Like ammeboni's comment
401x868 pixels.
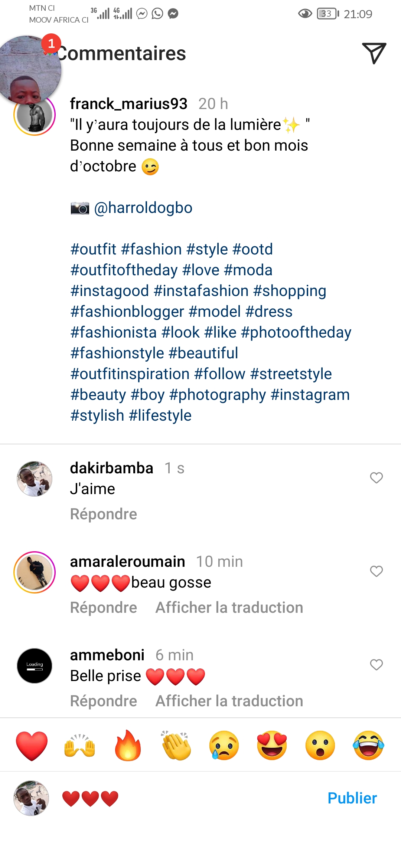(376, 665)
